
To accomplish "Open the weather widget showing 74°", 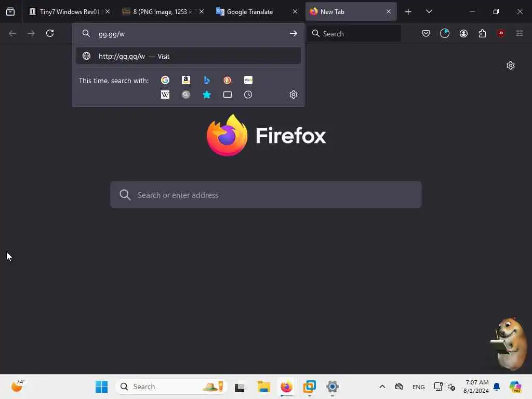I will coord(18,386).
